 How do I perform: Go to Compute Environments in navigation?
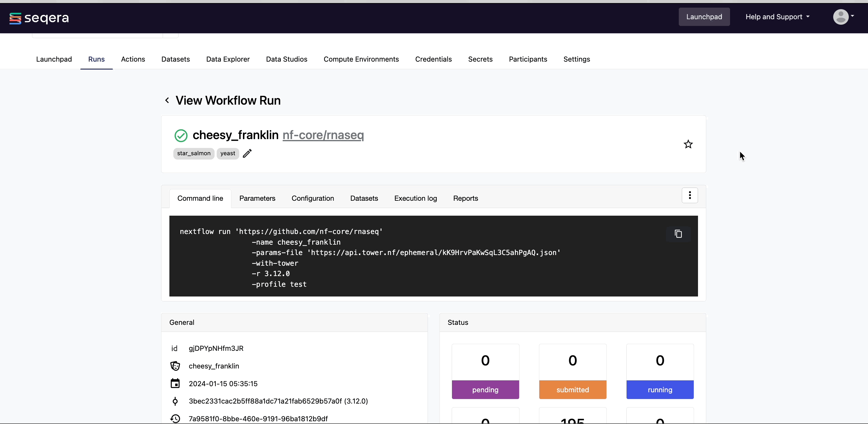[361, 59]
